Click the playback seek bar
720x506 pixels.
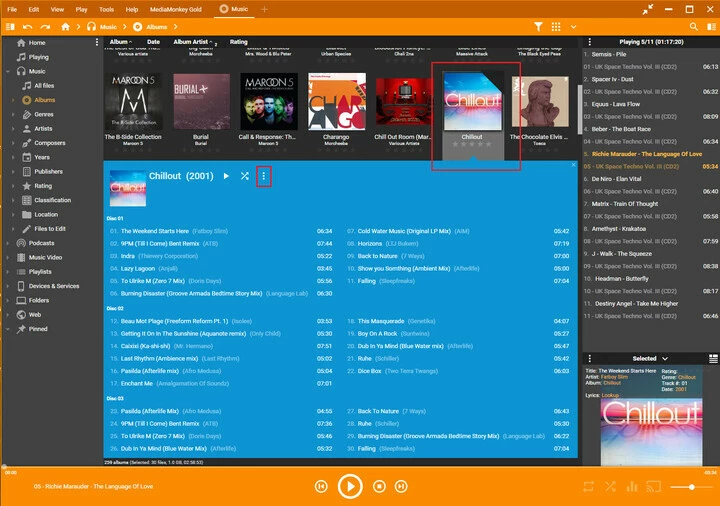[x=360, y=467]
